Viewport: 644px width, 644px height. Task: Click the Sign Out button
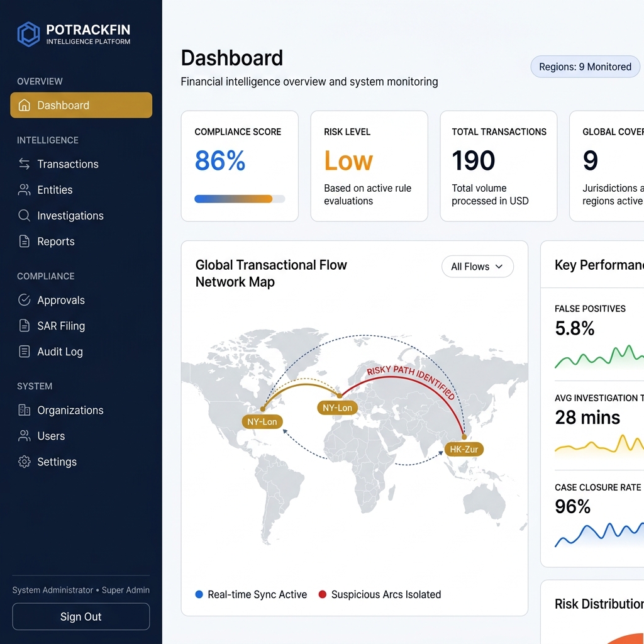click(81, 616)
